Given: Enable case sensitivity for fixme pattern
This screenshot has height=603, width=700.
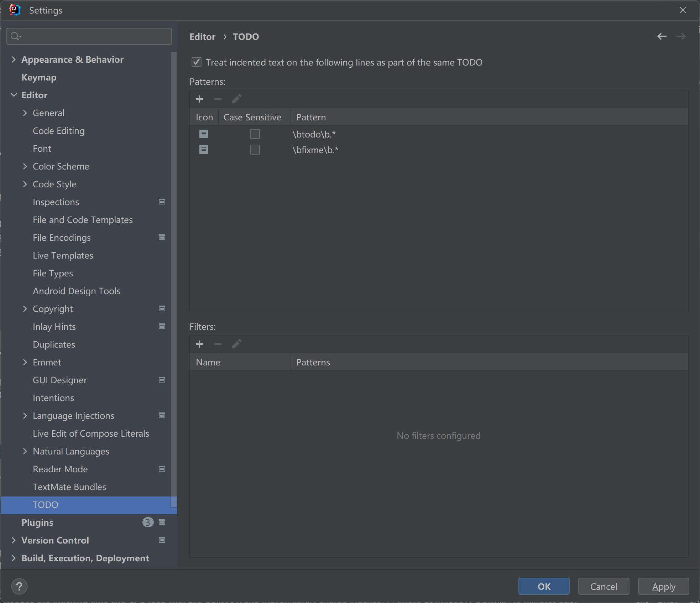Looking at the screenshot, I should [255, 150].
